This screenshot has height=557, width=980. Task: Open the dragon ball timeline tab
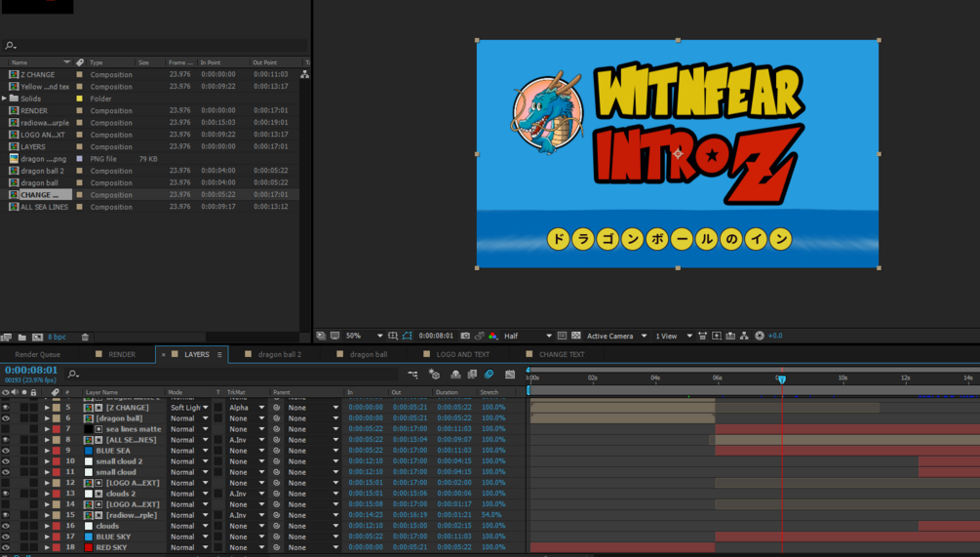point(362,354)
